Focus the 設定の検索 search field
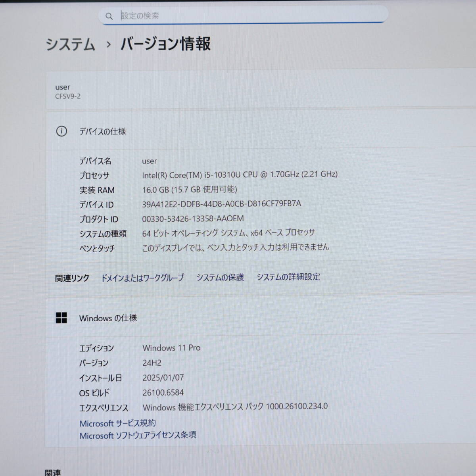 click(x=243, y=15)
